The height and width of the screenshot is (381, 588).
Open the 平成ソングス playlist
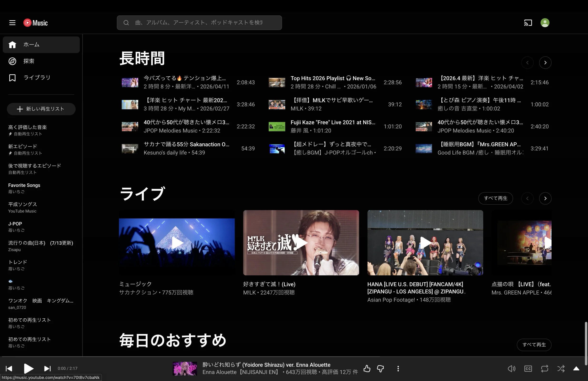pos(41,207)
